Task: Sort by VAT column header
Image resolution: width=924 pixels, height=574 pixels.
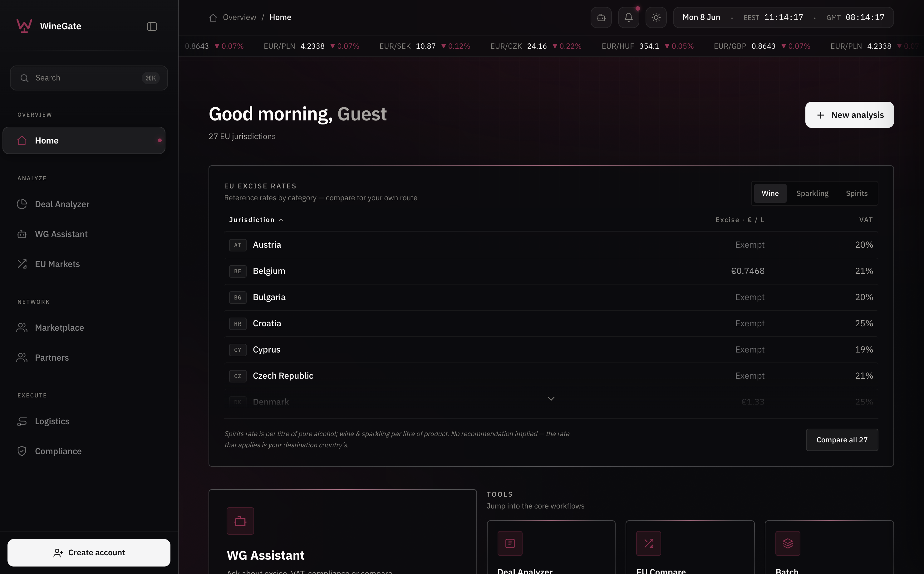Action: tap(866, 220)
